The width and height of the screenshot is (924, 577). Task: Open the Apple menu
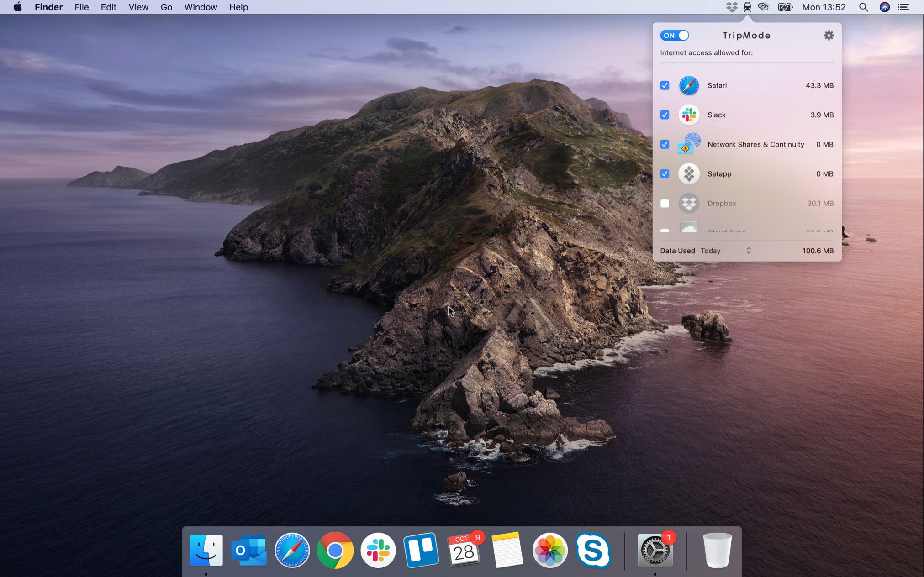(x=17, y=7)
